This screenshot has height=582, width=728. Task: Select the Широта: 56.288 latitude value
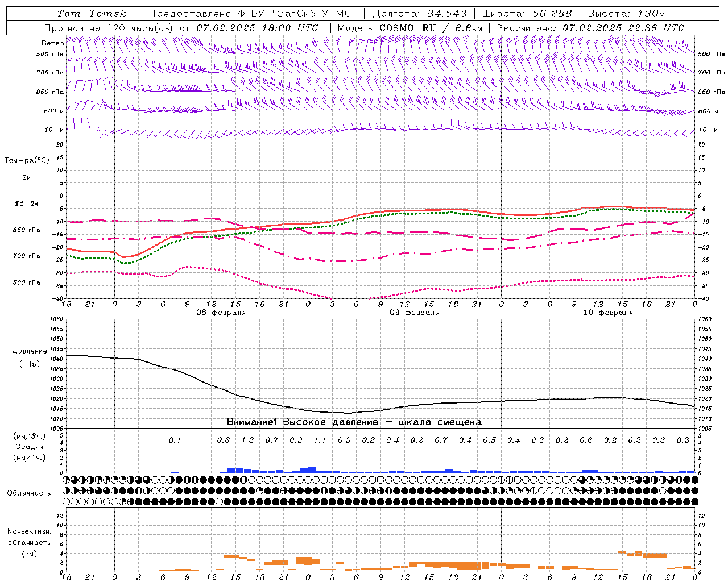527,14
